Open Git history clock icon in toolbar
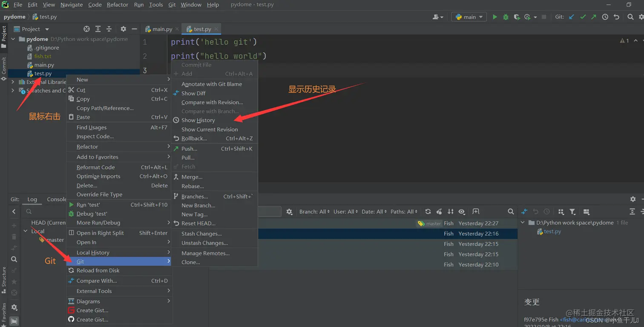 (x=605, y=17)
